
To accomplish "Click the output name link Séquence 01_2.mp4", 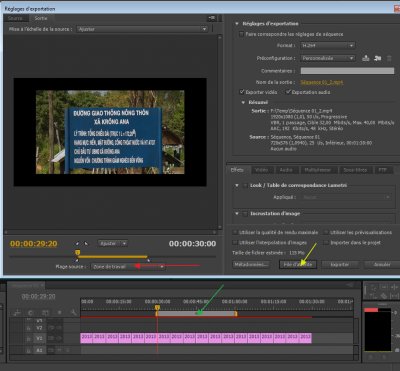I will click(322, 82).
